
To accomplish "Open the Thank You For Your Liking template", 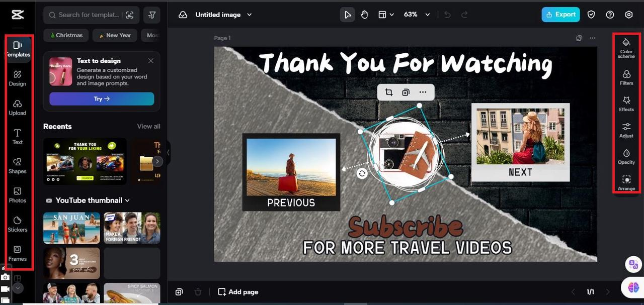I will (85, 161).
